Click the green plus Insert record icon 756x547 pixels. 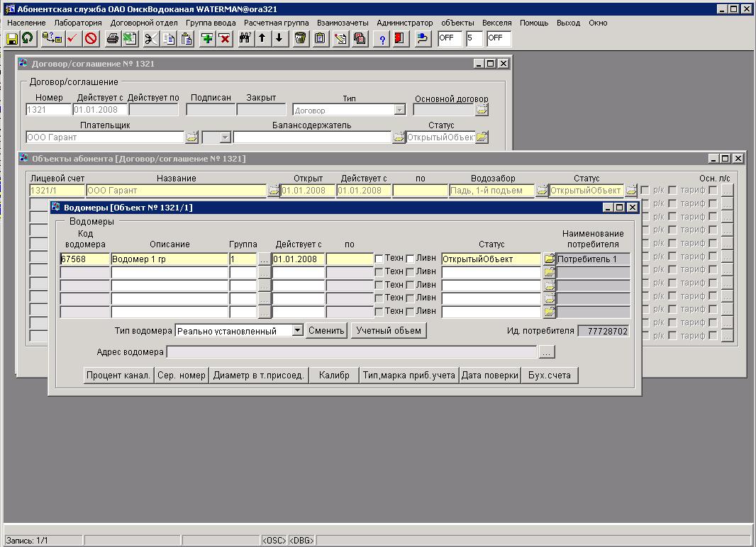tap(207, 38)
